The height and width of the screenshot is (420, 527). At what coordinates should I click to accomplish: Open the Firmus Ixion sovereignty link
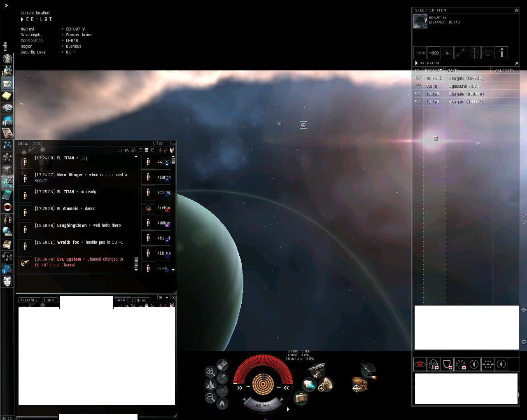pyautogui.click(x=79, y=35)
